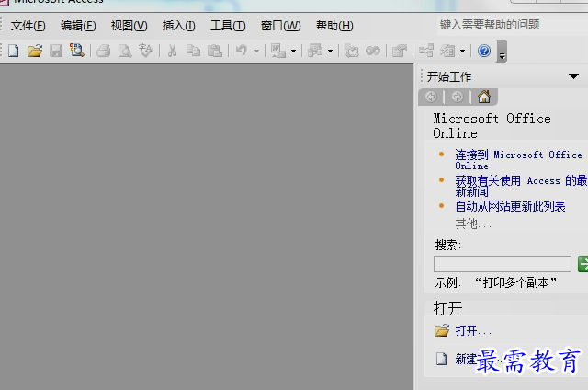Open the Toolbar Options arrow at toolbar end
The height and width of the screenshot is (390, 588).
coord(502,51)
